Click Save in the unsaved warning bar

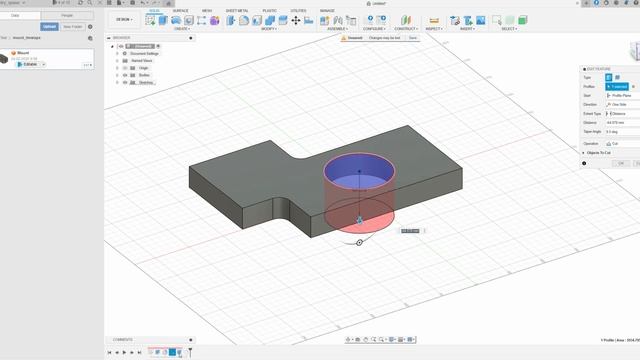pyautogui.click(x=413, y=38)
